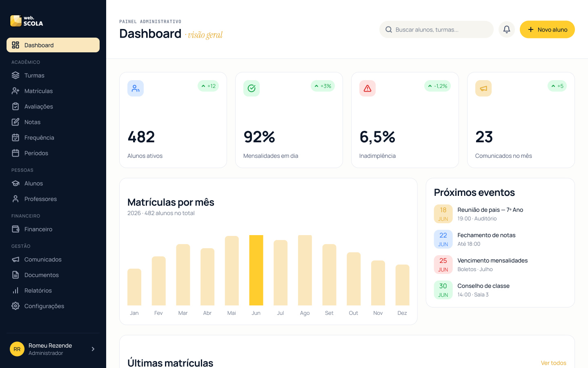Click the 'Matrículas por mês' chart title
The height and width of the screenshot is (368, 588).
point(171,202)
